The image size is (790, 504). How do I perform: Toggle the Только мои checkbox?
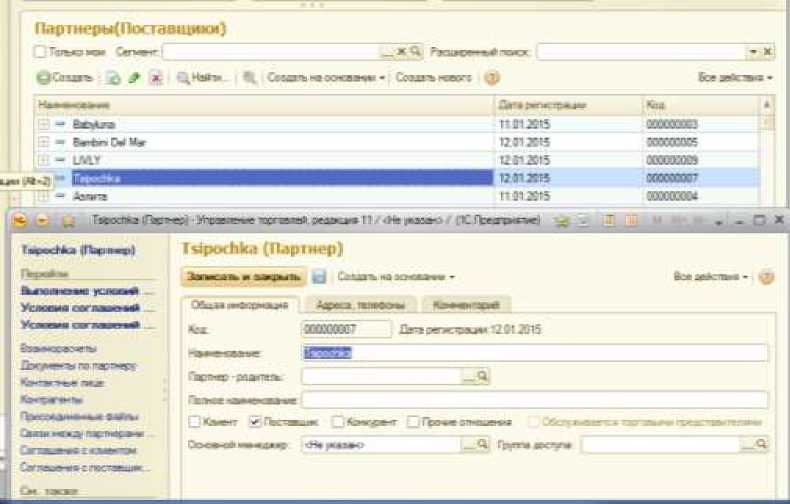coord(40,51)
